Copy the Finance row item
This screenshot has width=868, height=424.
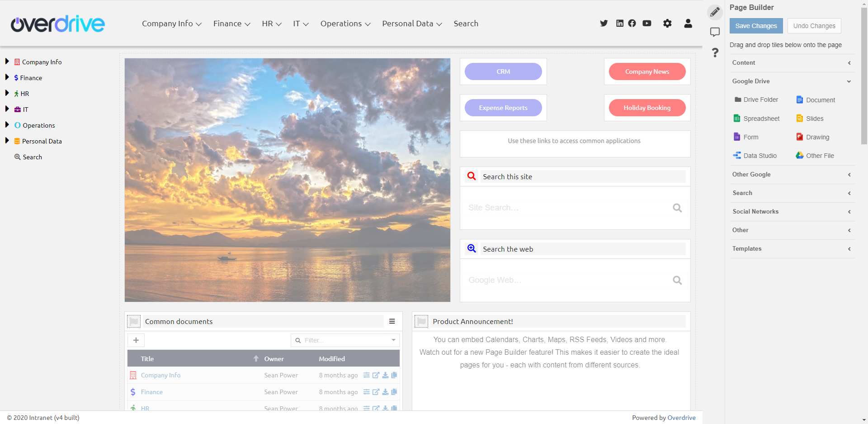[394, 392]
